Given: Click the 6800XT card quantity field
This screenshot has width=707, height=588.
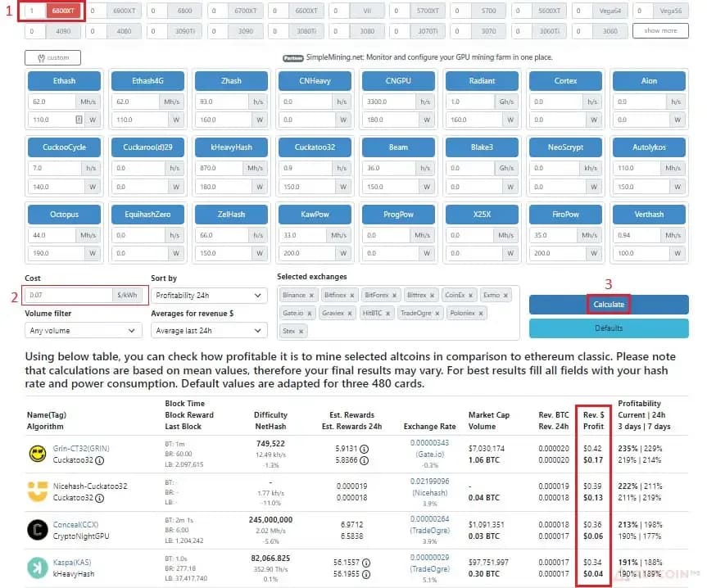Looking at the screenshot, I should tap(35, 11).
